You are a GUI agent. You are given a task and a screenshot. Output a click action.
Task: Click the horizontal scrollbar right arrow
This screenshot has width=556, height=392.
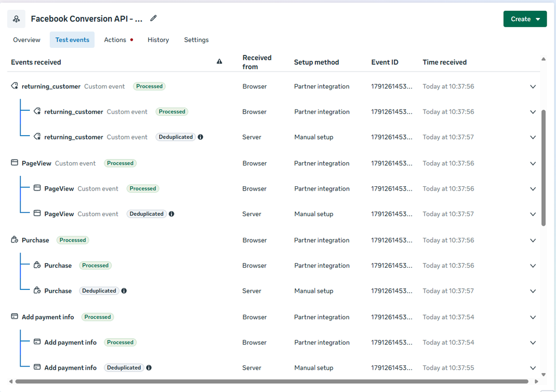[x=536, y=381]
